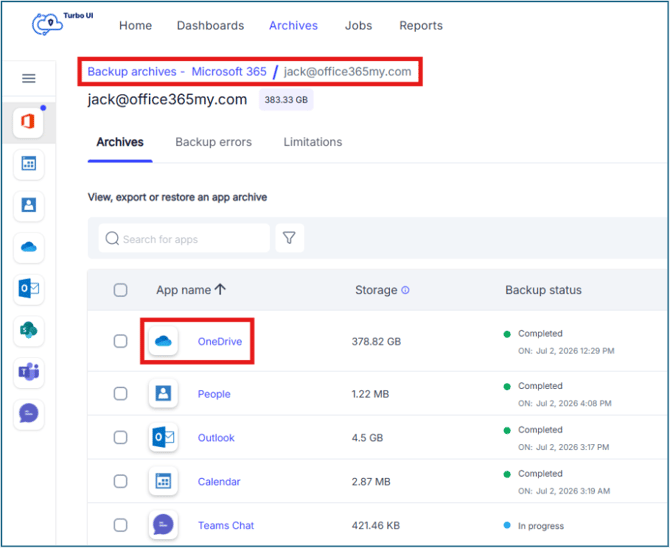Click the People row app icon

click(163, 393)
